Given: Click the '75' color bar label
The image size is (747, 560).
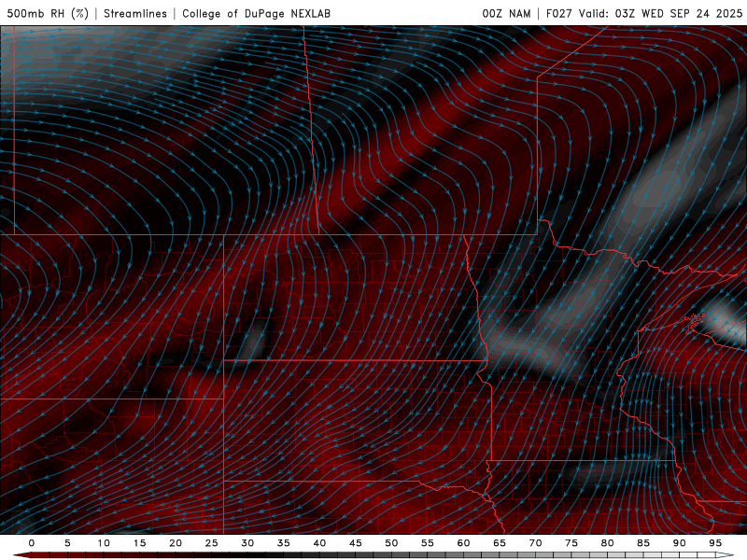Looking at the screenshot, I should coord(571,543).
